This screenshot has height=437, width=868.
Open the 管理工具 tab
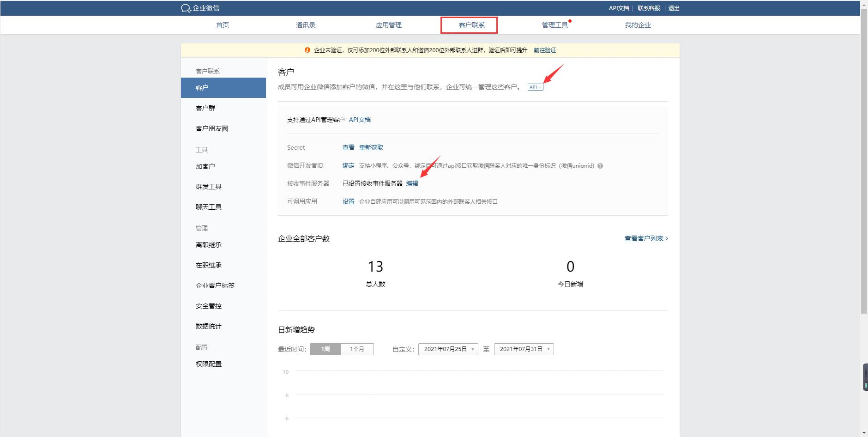point(555,25)
